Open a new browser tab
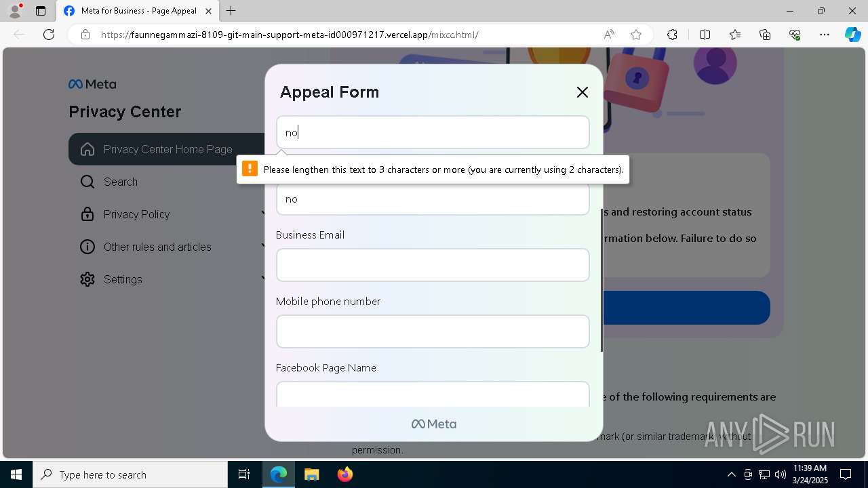The width and height of the screenshot is (868, 488). point(231,11)
